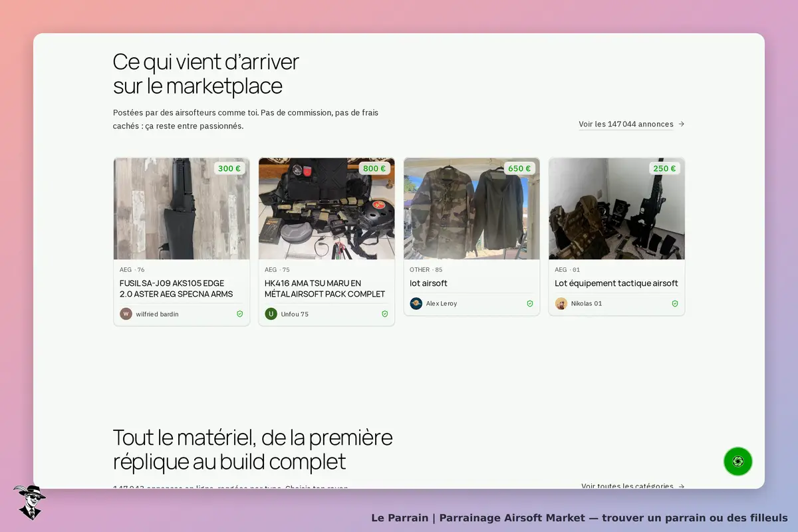Click the 300 € price badge

229,168
